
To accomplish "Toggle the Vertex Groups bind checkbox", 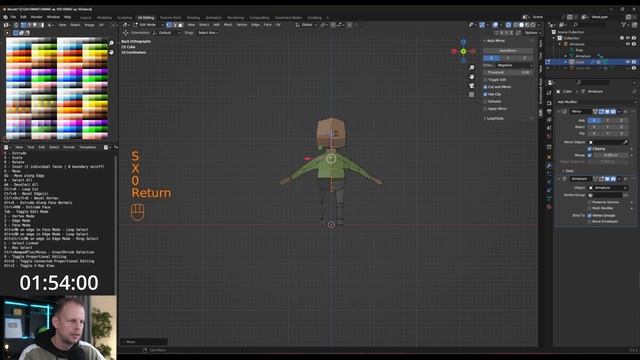I will point(589,215).
